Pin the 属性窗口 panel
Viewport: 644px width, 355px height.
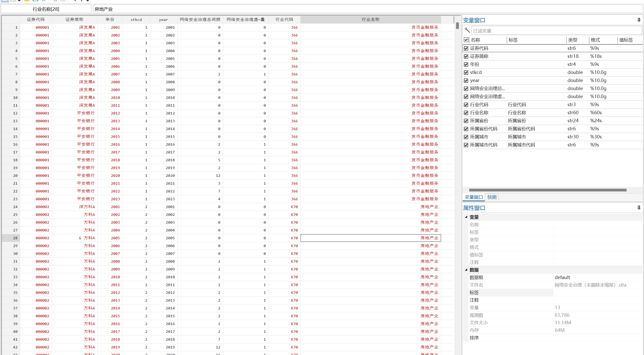tap(639, 208)
